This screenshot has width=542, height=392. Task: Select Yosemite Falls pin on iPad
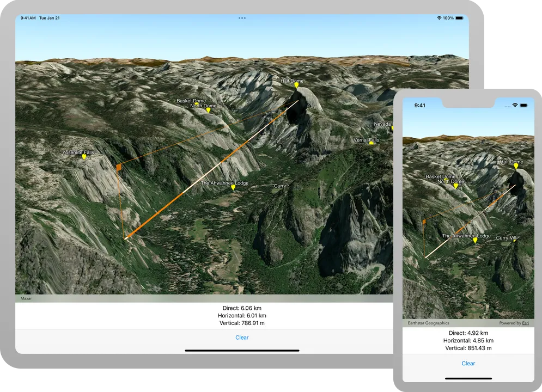[84, 157]
